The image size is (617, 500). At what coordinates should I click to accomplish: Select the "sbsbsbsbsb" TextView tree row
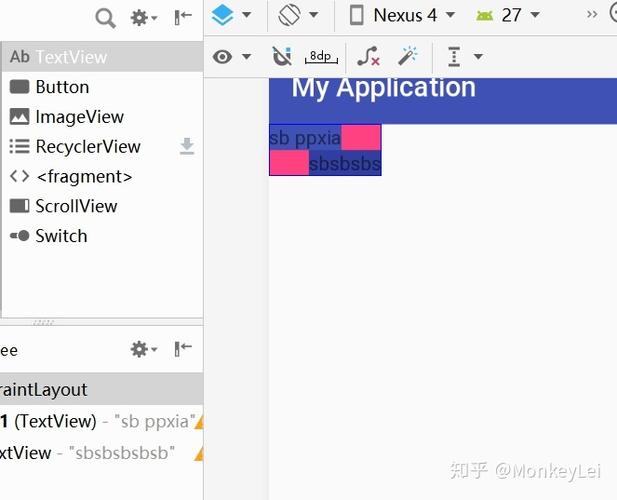click(x=102, y=453)
